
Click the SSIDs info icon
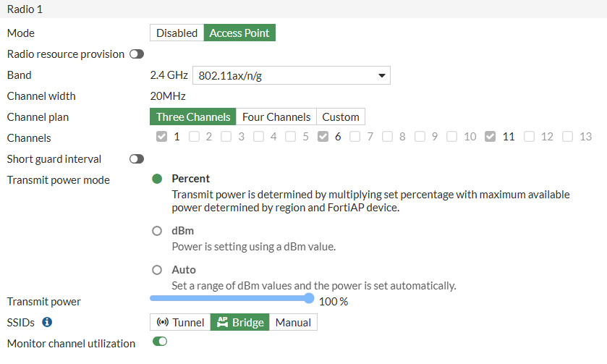point(47,322)
